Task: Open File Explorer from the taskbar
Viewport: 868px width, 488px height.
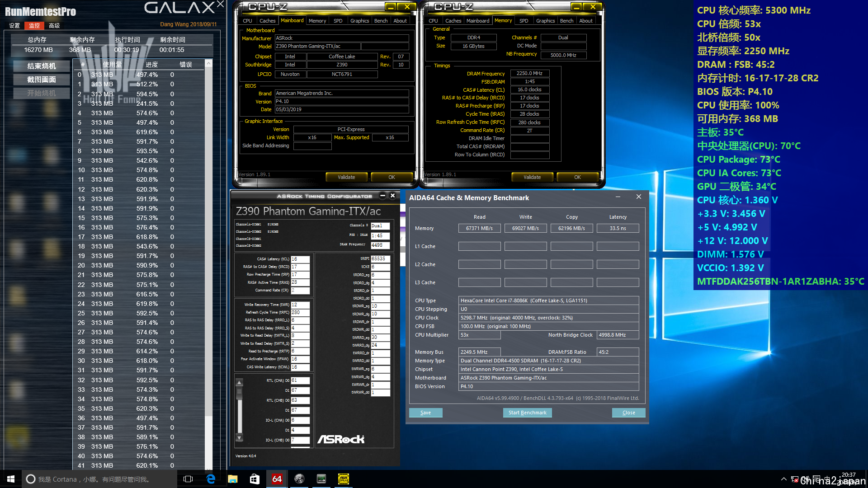Action: point(233,479)
